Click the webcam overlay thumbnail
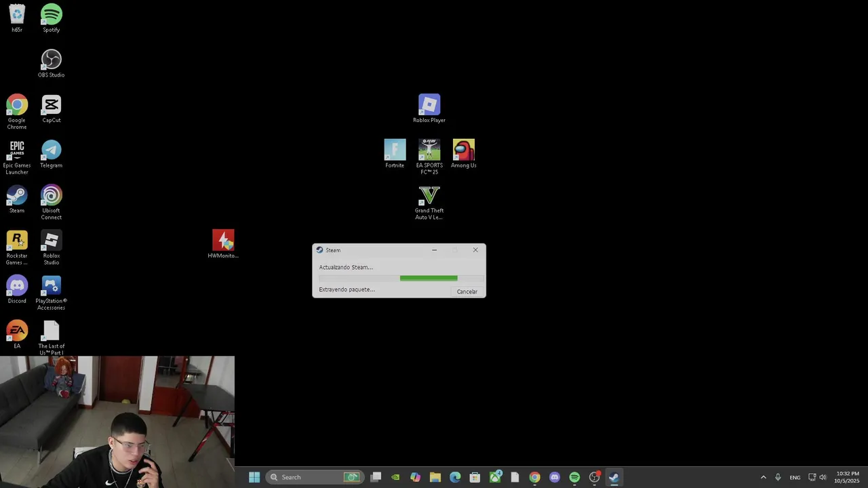 pyautogui.click(x=117, y=422)
